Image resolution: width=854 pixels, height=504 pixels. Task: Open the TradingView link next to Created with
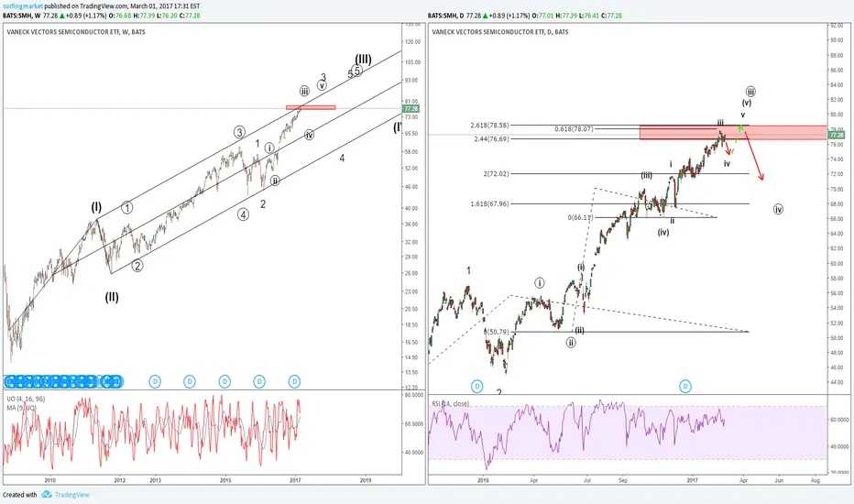71,495
